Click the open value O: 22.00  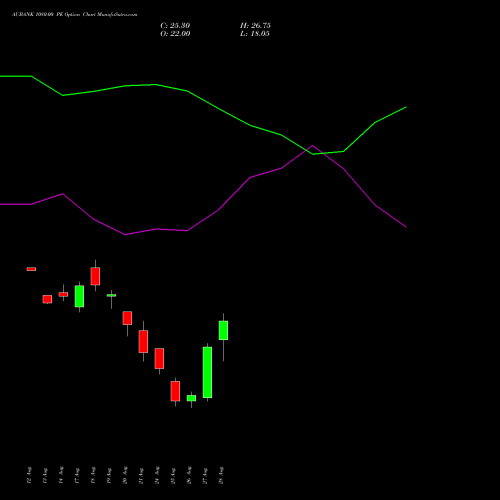(x=175, y=34)
